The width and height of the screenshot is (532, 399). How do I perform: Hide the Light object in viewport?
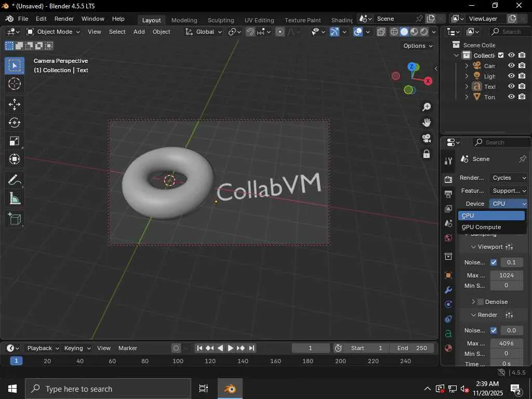point(511,76)
